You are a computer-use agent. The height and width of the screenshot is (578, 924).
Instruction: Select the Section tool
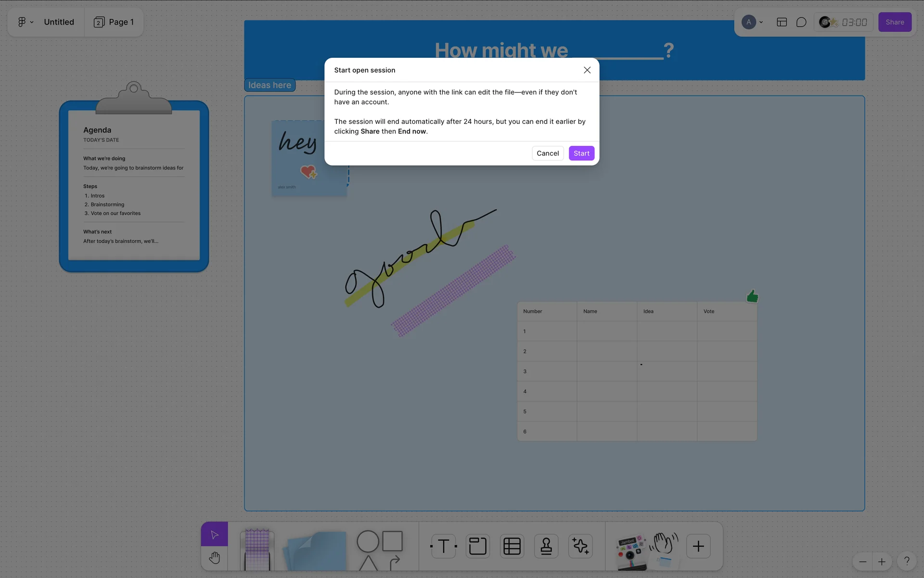coord(477,546)
